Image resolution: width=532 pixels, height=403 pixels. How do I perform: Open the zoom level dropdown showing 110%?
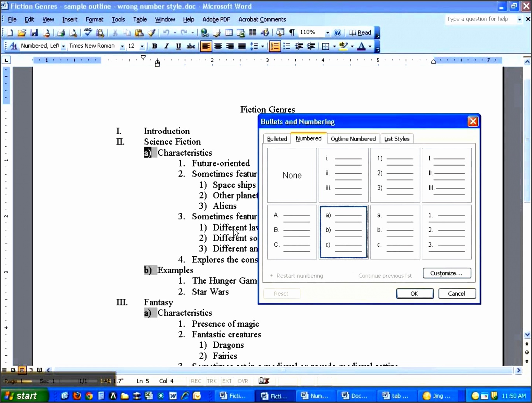[327, 32]
